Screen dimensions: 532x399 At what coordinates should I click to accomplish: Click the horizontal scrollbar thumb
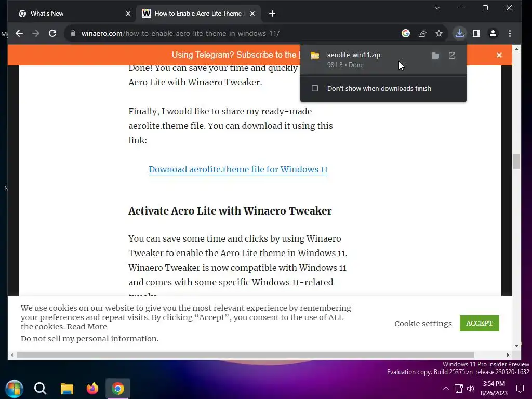tap(245, 355)
